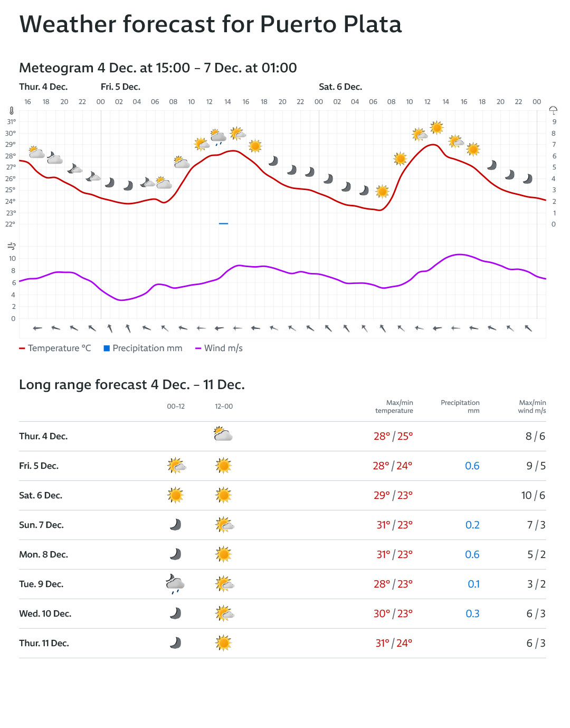The height and width of the screenshot is (728, 570).
Task: Click the wind icon above the wind axis
Action: tap(11, 246)
